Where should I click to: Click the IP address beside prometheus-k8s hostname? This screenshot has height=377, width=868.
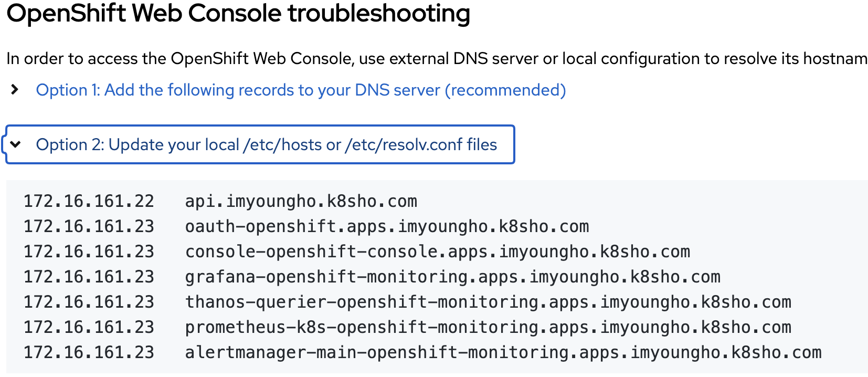pos(89,327)
